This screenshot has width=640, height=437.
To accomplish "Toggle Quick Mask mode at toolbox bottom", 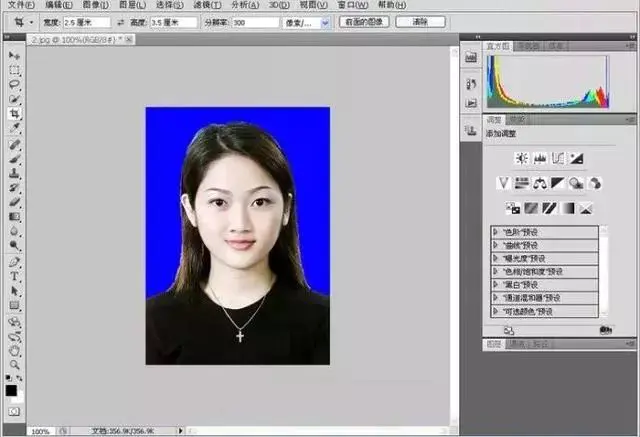I will tap(13, 410).
